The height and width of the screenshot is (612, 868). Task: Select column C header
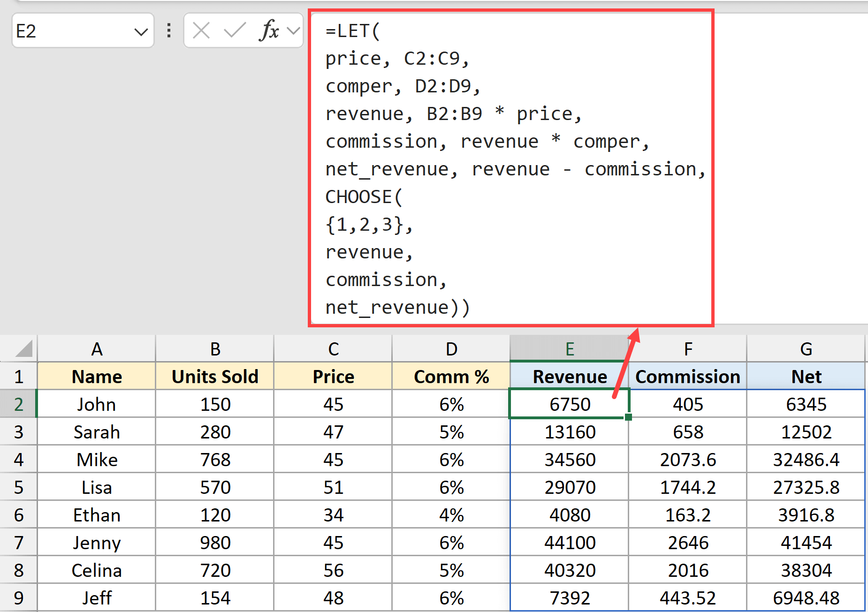tap(333, 348)
